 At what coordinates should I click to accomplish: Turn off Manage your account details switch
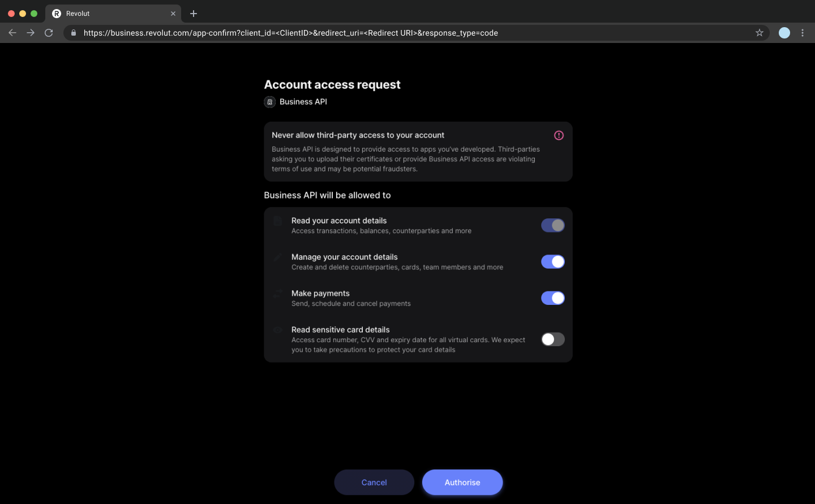pyautogui.click(x=553, y=262)
